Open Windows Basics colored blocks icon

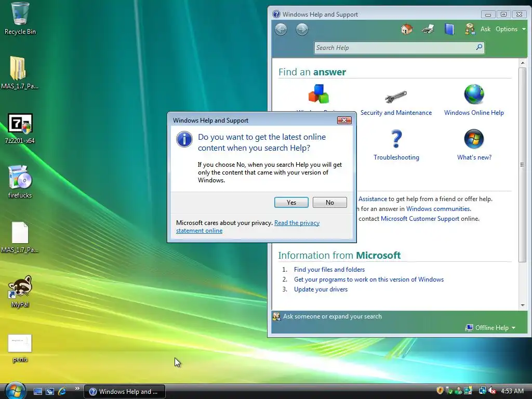tap(318, 94)
